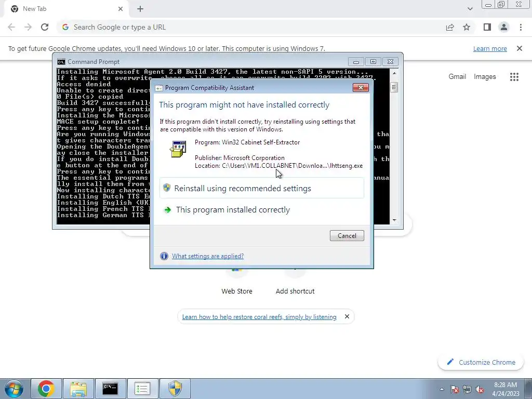Click the Command Prompt scrollbar thumb
This screenshot has height=399, width=532.
(394, 87)
